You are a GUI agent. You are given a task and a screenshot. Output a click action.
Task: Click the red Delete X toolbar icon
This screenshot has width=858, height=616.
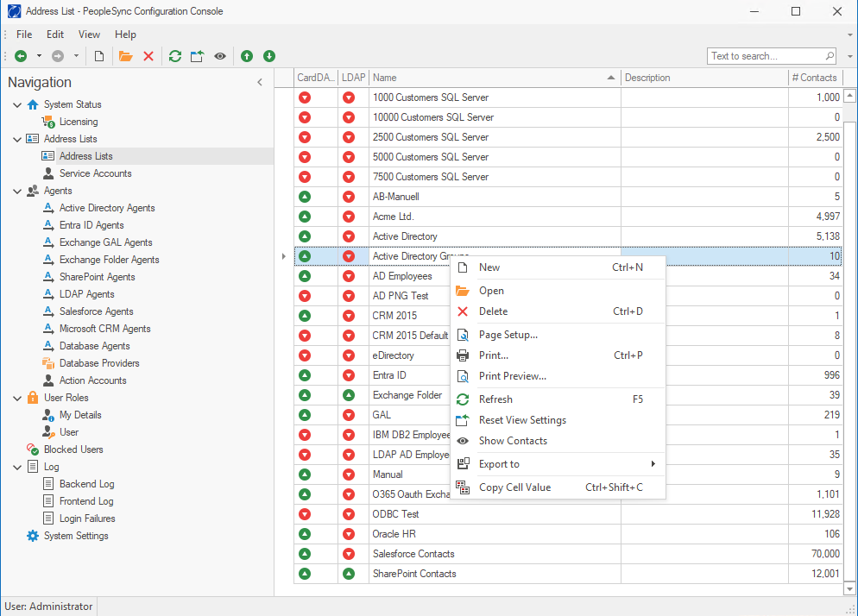click(148, 56)
